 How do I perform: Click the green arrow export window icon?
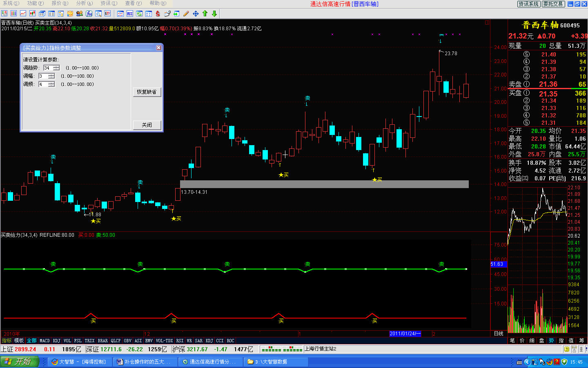176,13
